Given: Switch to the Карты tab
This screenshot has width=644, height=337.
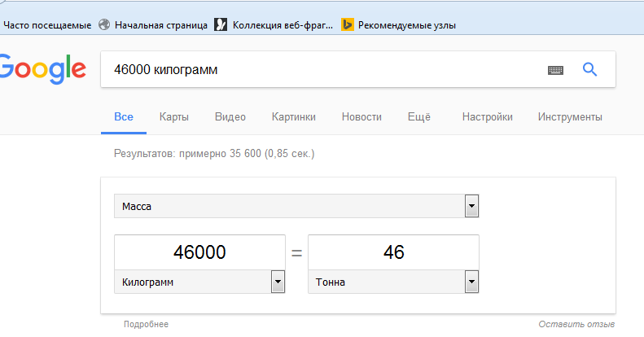Looking at the screenshot, I should [x=174, y=117].
